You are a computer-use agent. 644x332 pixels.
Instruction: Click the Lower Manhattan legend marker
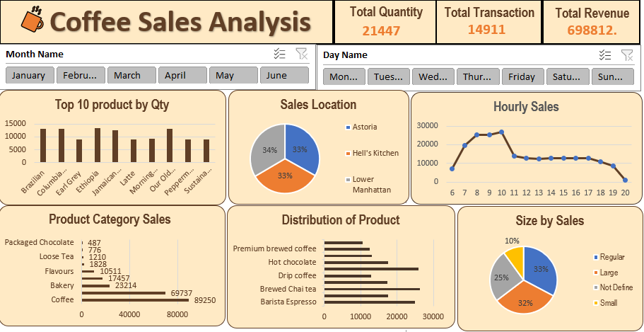click(x=348, y=180)
